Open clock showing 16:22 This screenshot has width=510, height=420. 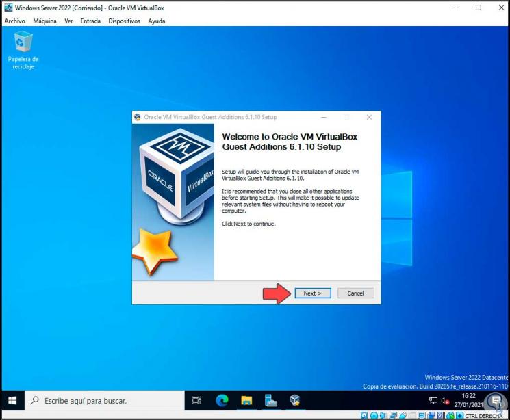click(468, 400)
